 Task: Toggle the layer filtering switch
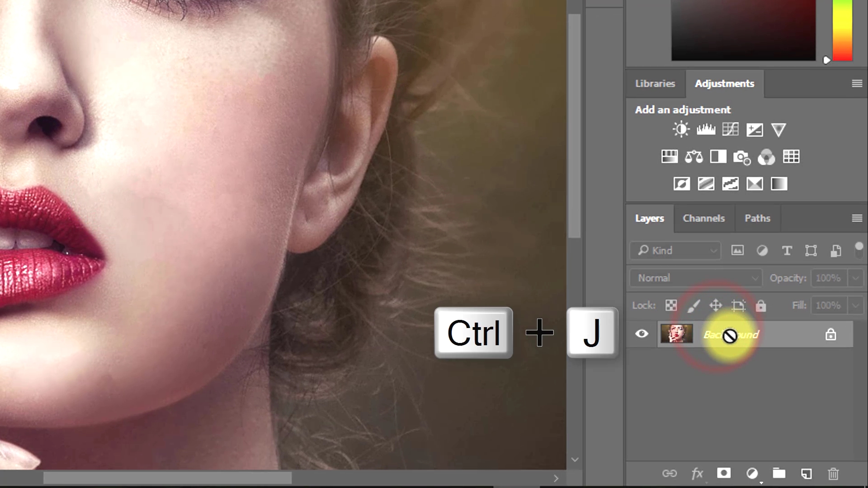click(859, 249)
